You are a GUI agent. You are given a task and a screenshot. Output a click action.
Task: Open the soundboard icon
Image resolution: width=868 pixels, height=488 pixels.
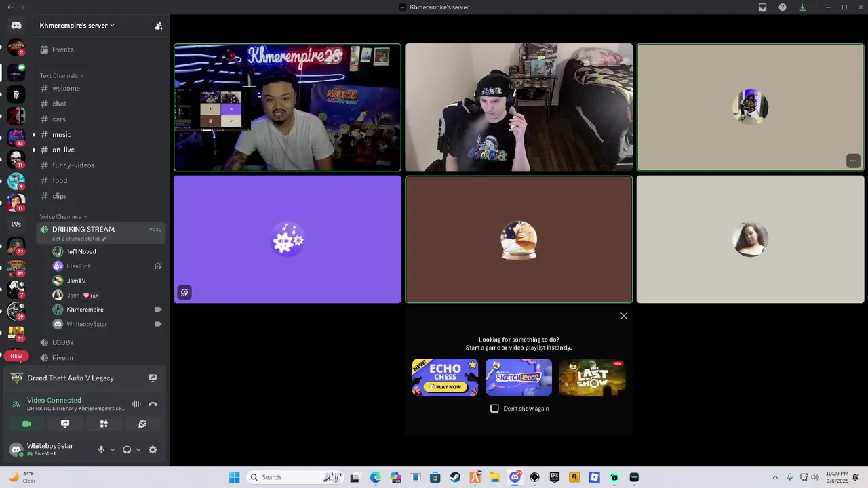point(142,424)
